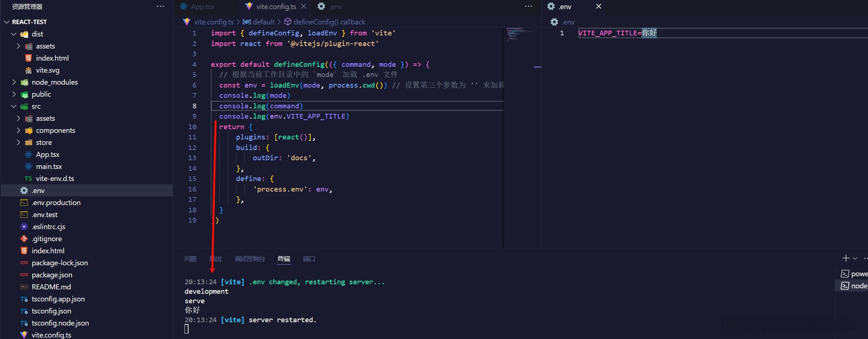868x339 pixels.
Task: Open main.tsx file
Action: [x=49, y=166]
